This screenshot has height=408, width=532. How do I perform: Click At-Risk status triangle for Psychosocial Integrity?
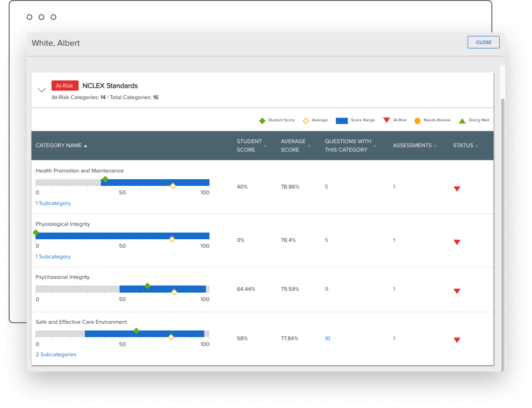[457, 291]
